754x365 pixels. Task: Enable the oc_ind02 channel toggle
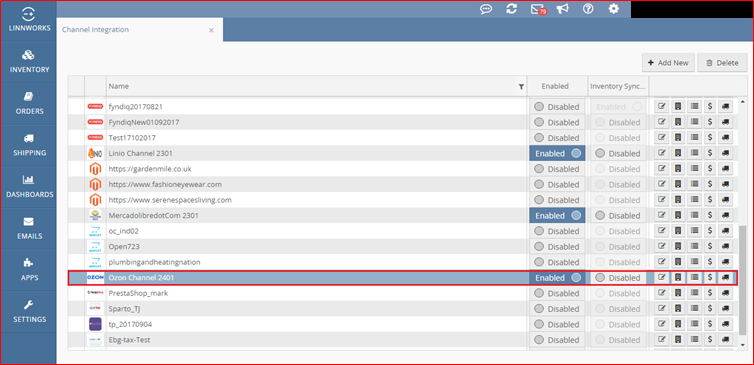coord(557,231)
